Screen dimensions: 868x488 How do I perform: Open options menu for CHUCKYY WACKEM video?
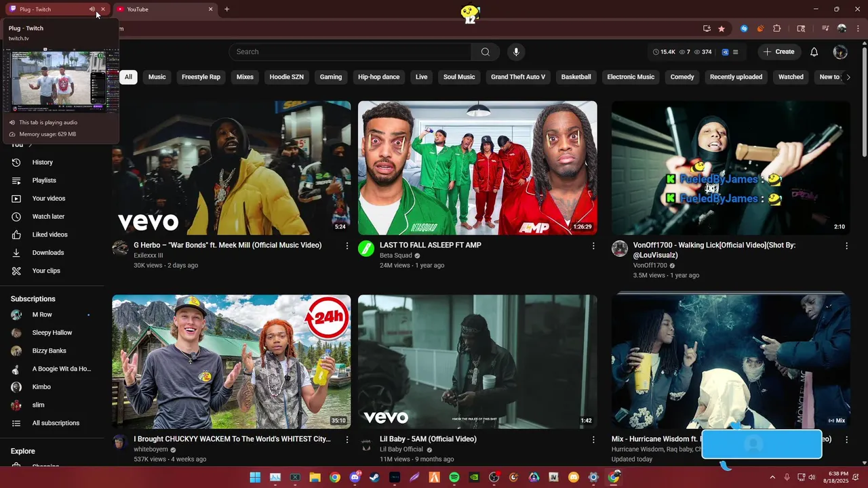tap(347, 440)
